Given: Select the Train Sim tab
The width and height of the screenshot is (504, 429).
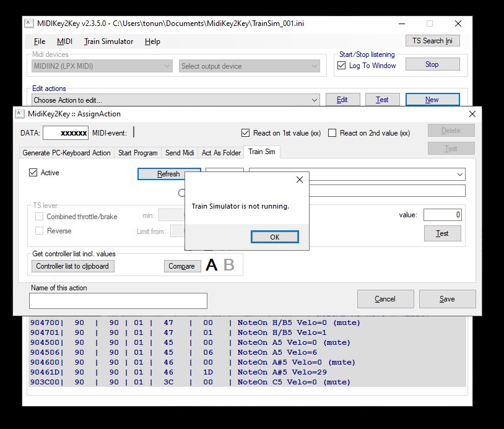Looking at the screenshot, I should coord(262,152).
